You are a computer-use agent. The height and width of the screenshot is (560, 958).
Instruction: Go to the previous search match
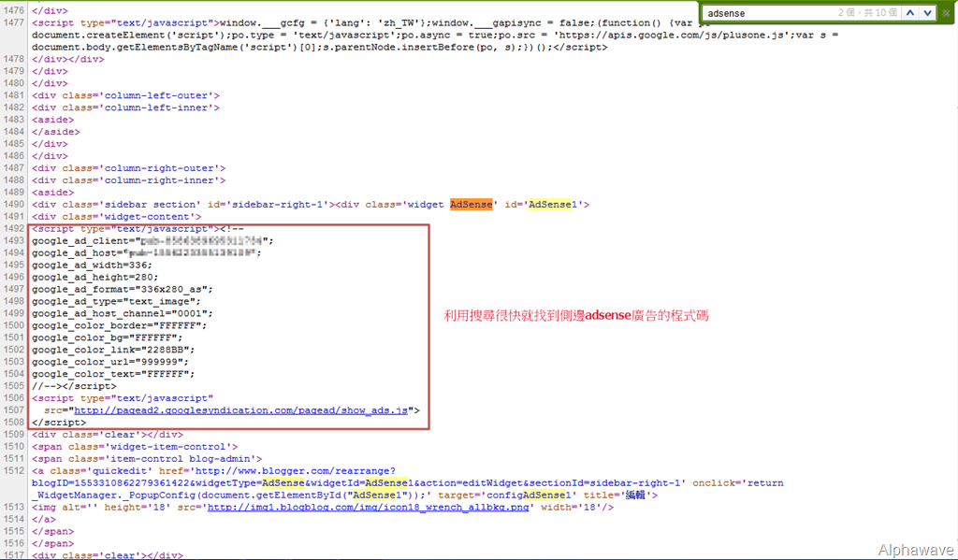(910, 13)
